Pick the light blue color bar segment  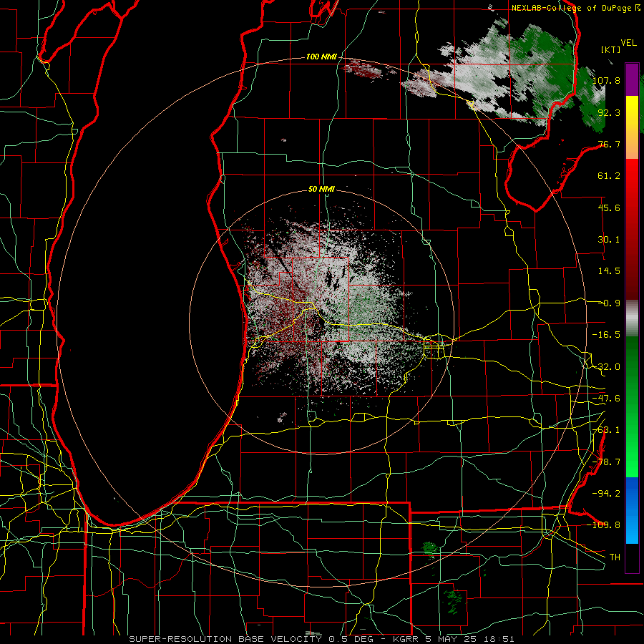(632, 528)
